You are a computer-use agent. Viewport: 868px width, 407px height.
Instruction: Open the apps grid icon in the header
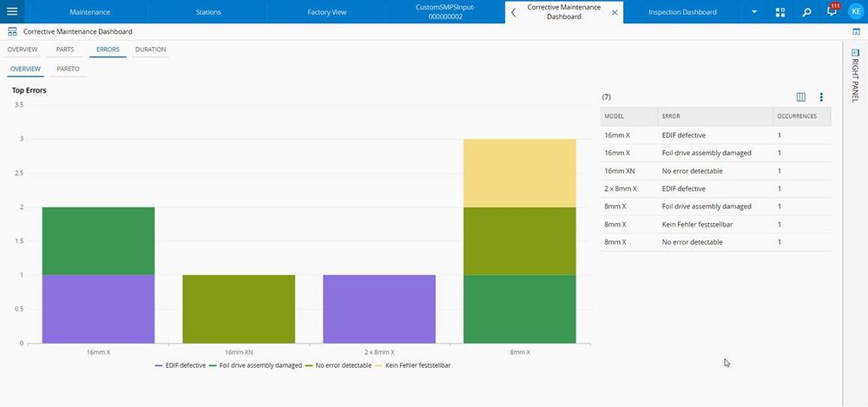(780, 12)
